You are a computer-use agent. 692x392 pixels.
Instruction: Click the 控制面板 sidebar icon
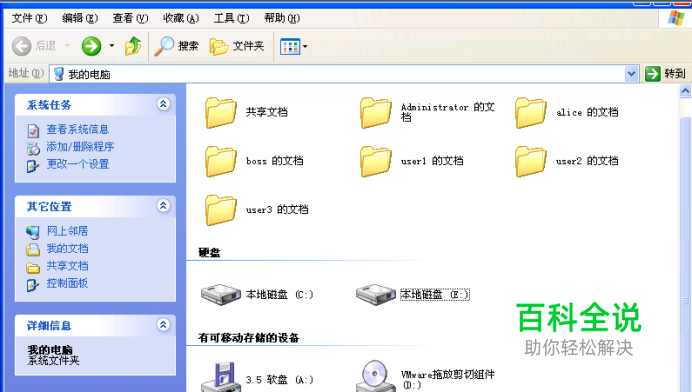(x=33, y=285)
